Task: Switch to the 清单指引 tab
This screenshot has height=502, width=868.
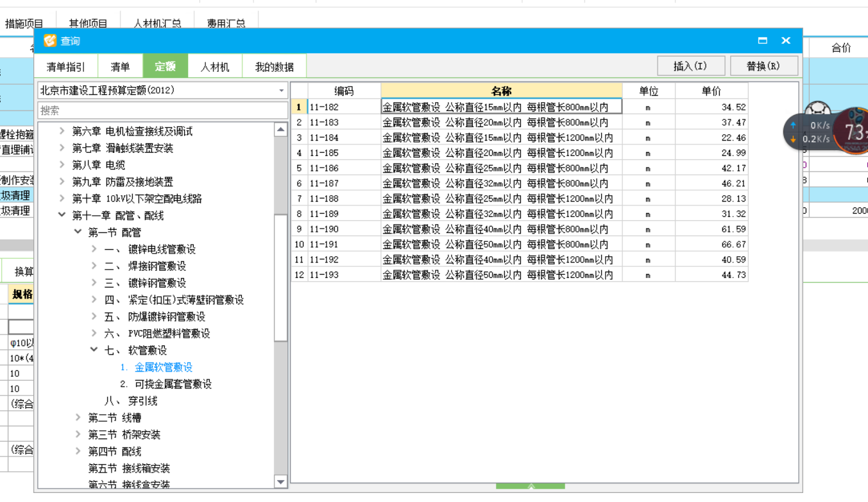Action: (65, 67)
